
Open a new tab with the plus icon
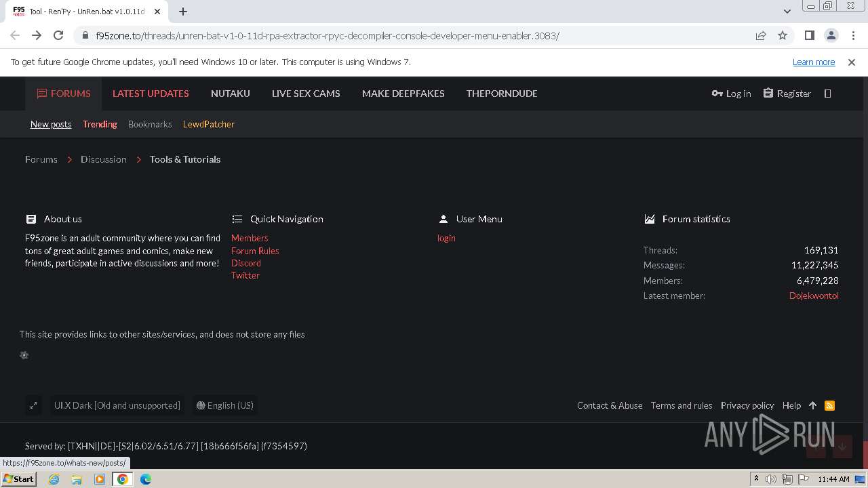click(x=183, y=11)
